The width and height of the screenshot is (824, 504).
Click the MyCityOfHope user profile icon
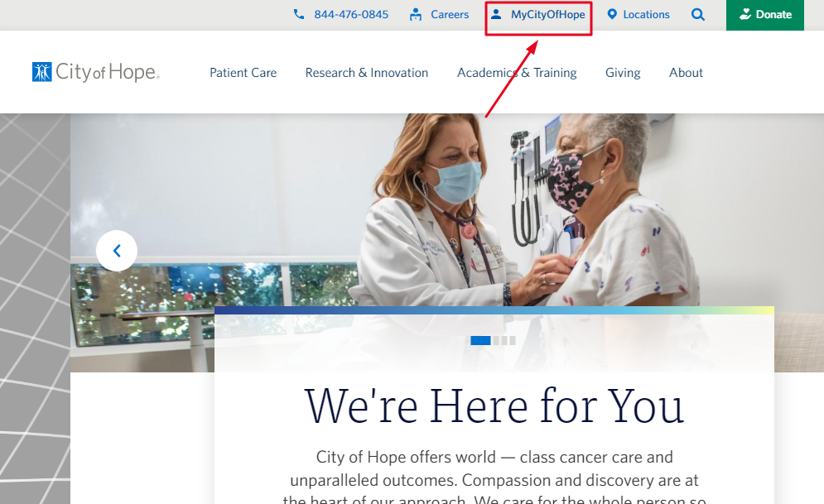496,14
